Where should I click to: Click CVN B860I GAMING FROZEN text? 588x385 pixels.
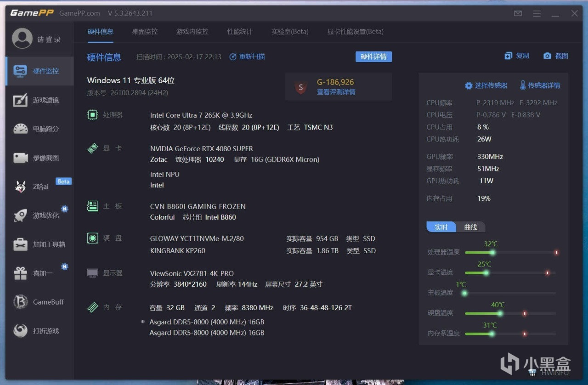(x=198, y=206)
